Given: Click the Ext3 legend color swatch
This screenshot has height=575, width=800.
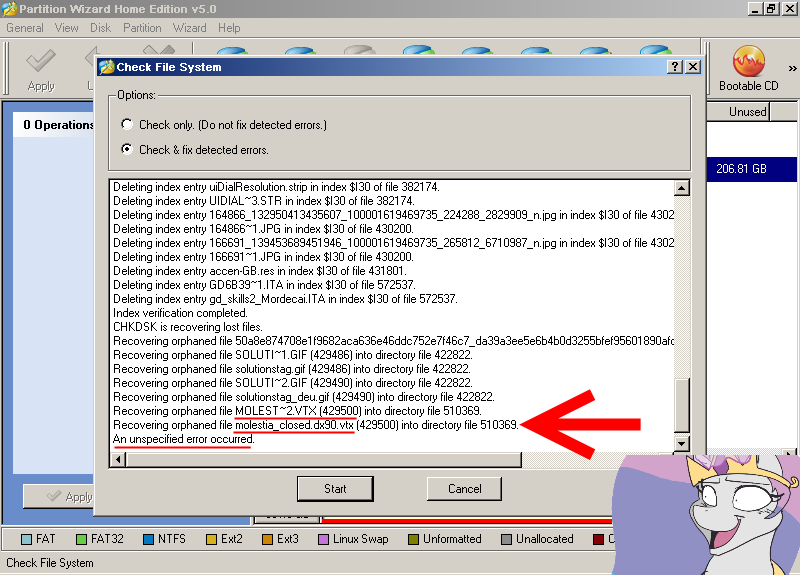Looking at the screenshot, I should [x=267, y=539].
